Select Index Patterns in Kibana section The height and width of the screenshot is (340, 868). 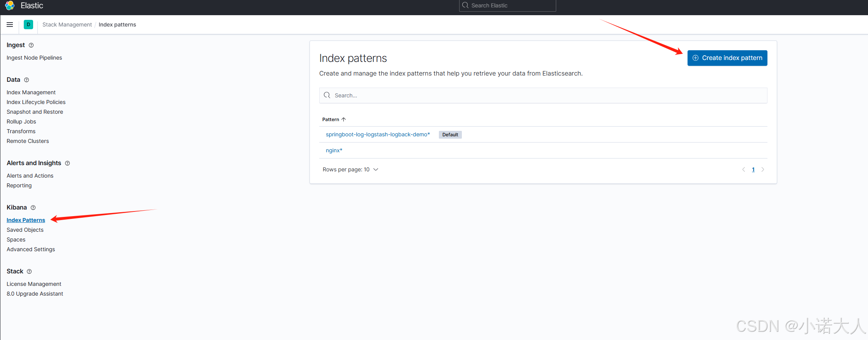[26, 220]
